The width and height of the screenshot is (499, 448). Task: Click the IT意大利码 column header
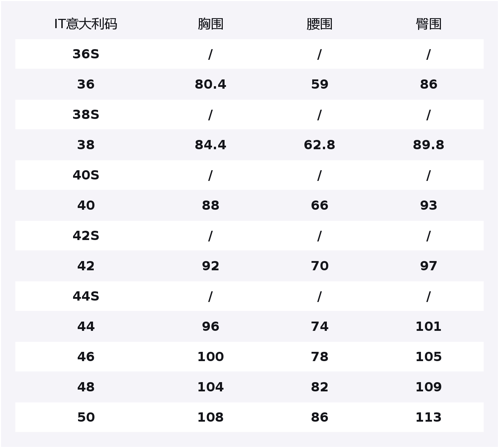[86, 24]
